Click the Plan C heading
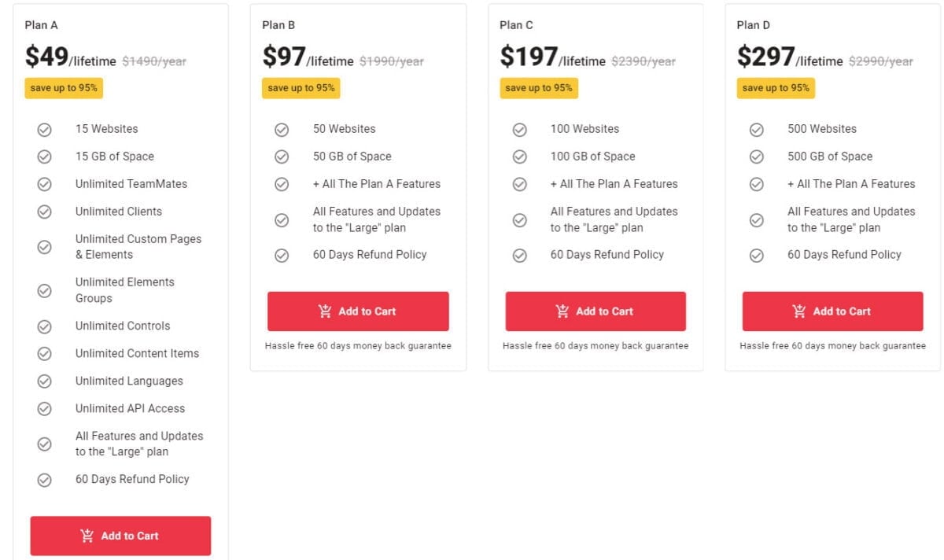The height and width of the screenshot is (560, 944). pos(515,24)
